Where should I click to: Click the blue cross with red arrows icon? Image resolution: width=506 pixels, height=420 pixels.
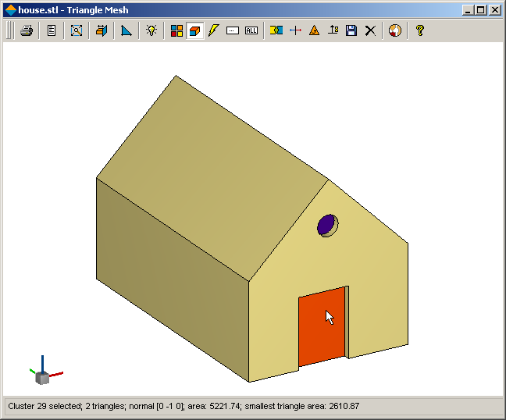coord(295,30)
